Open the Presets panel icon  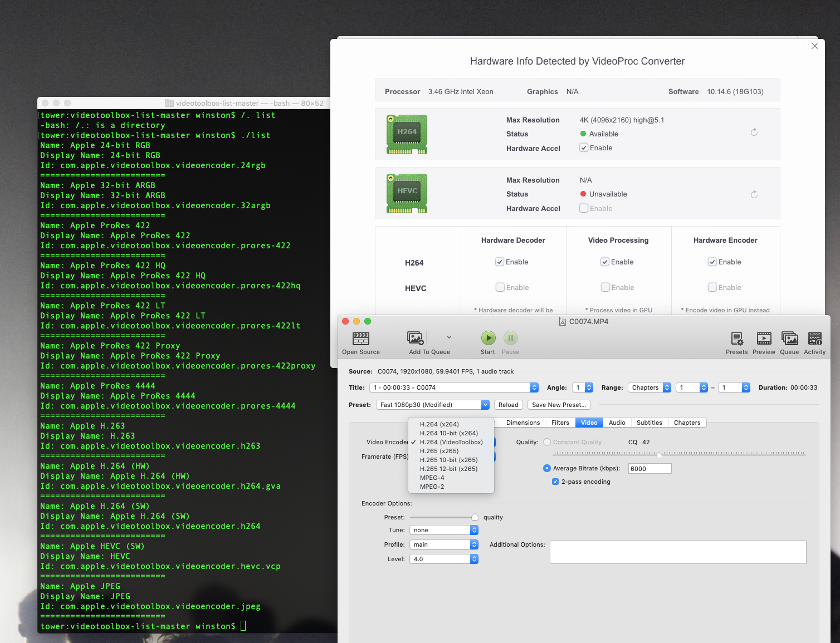pos(736,338)
